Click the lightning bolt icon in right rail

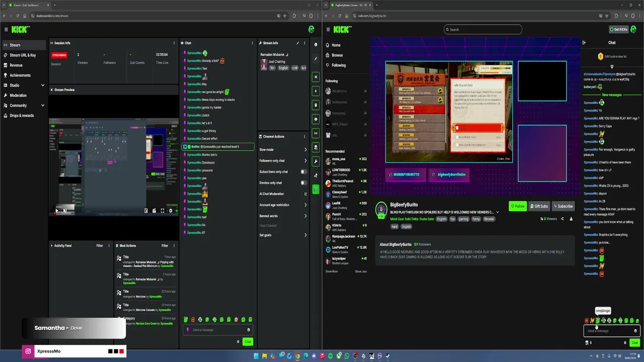316,91
